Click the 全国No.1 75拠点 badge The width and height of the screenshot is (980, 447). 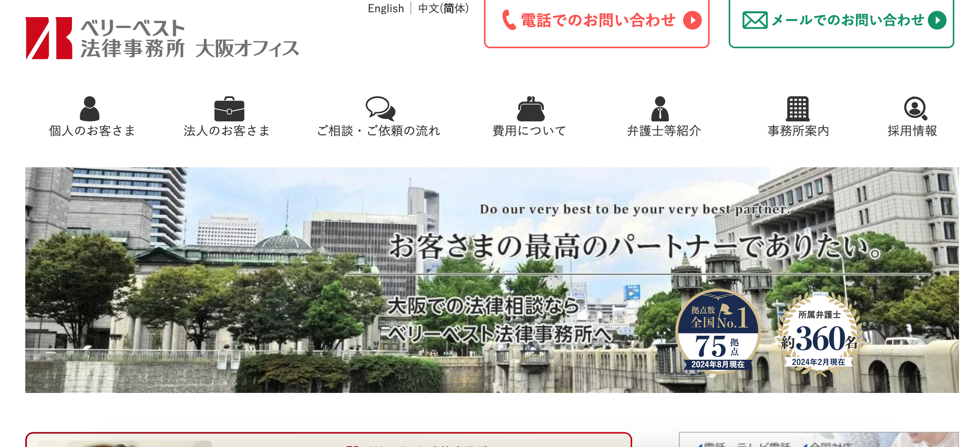tap(718, 331)
